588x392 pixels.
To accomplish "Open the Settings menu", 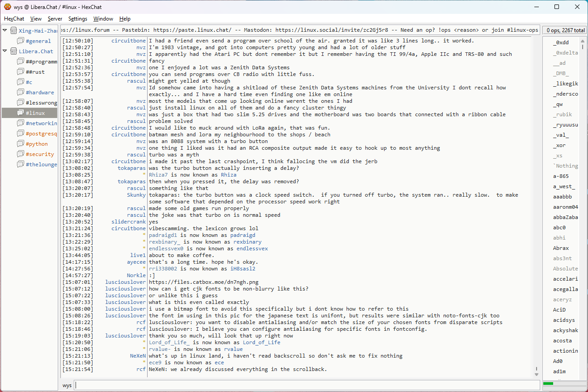I will [77, 19].
